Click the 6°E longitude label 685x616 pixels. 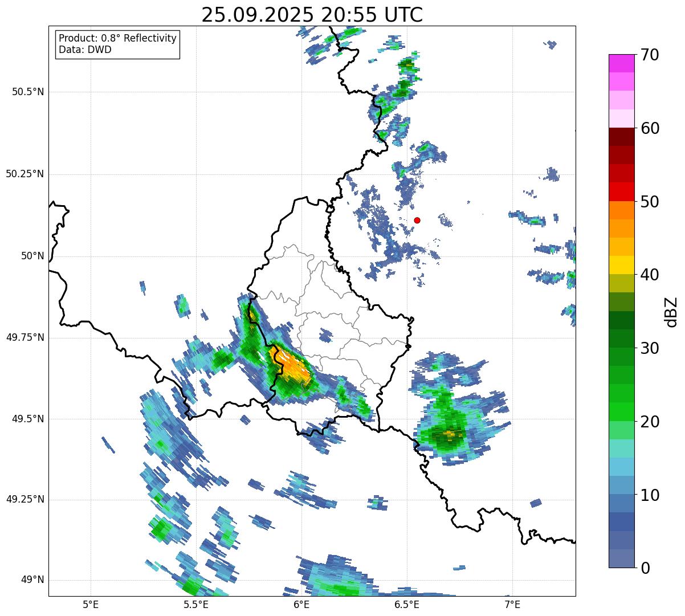[301, 604]
